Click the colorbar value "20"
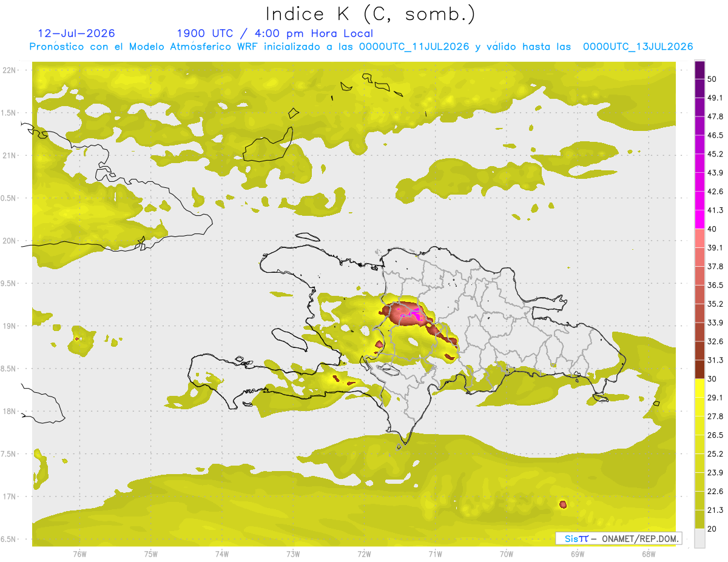728x562 pixels. click(712, 529)
